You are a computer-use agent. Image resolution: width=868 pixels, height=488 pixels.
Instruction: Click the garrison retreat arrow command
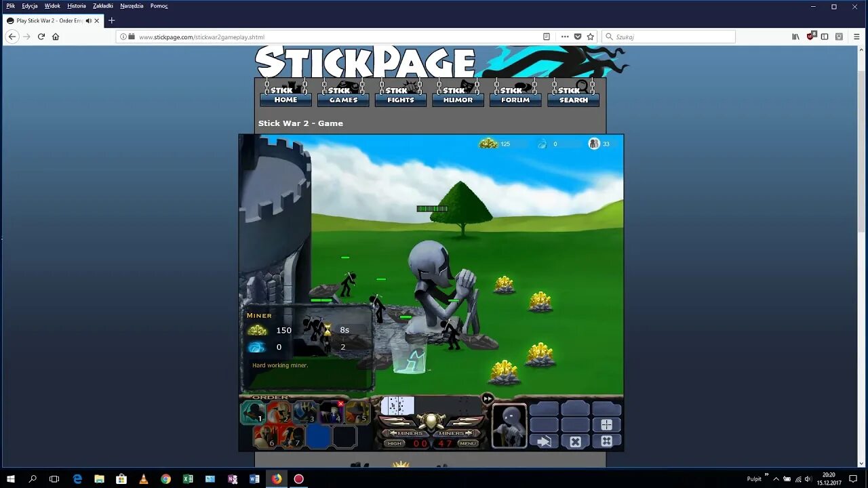544,441
